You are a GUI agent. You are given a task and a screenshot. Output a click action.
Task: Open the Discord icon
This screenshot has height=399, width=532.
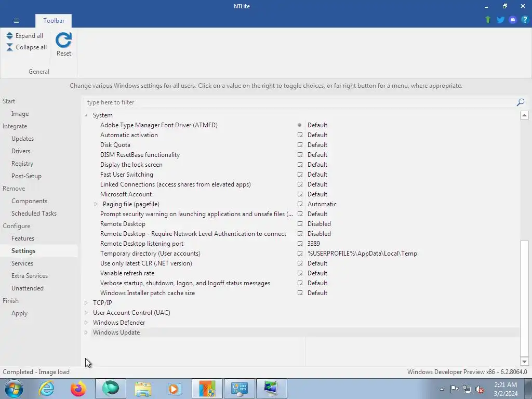tap(513, 20)
